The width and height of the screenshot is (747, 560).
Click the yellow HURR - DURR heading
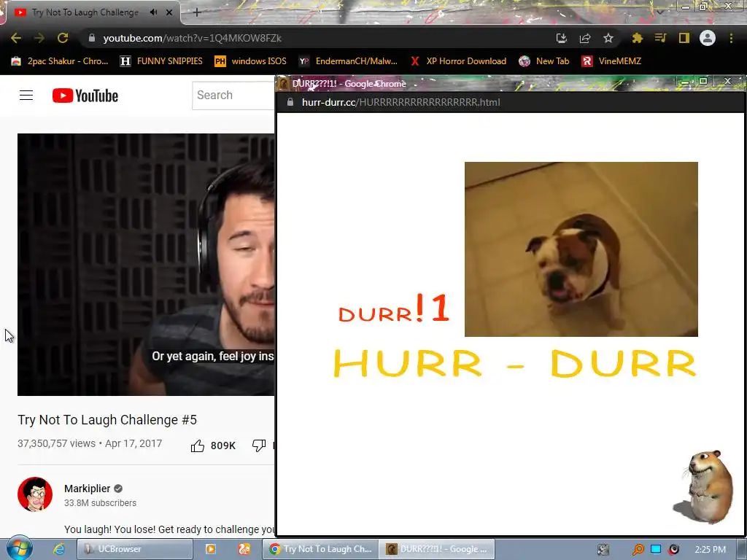(x=515, y=363)
